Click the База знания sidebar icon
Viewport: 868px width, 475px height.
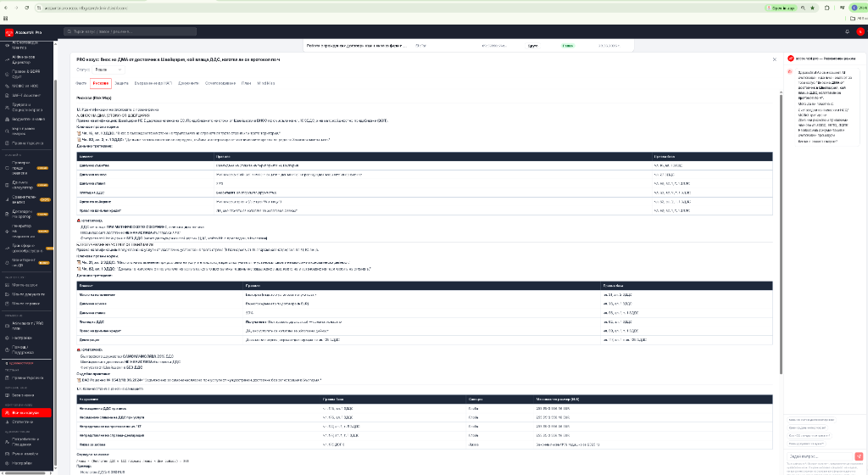pos(7,395)
